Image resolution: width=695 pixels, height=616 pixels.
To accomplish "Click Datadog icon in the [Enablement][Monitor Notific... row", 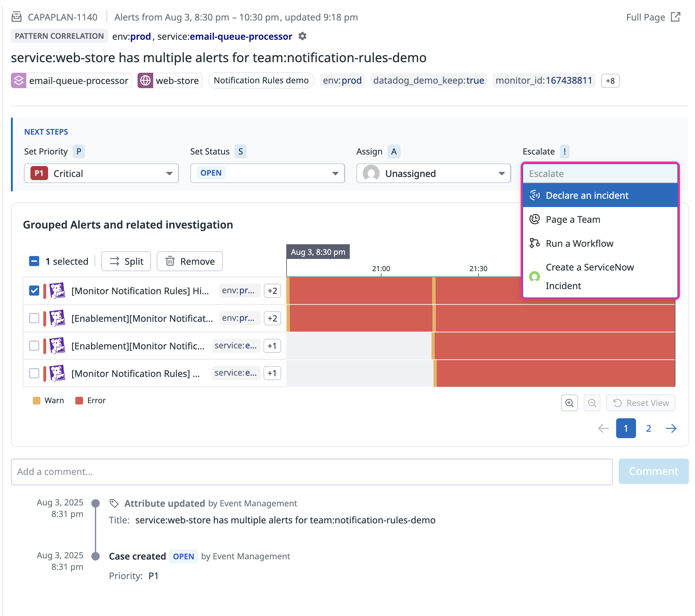I will (57, 346).
